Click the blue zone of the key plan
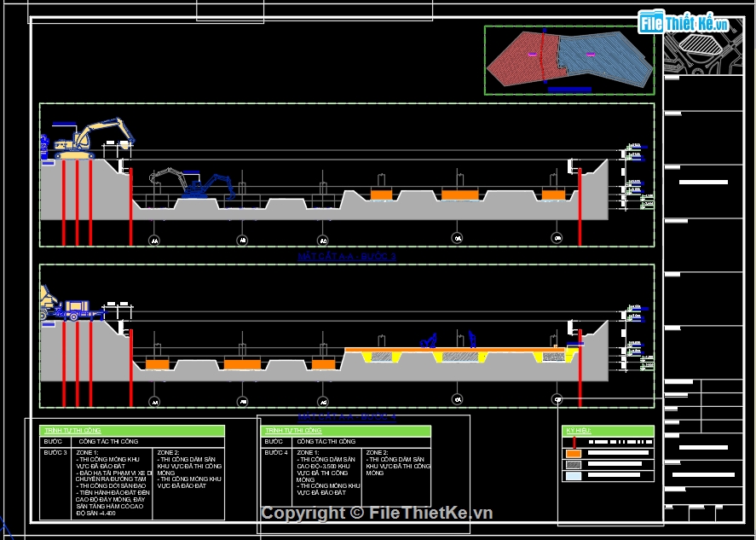The height and width of the screenshot is (540, 756). point(597,57)
